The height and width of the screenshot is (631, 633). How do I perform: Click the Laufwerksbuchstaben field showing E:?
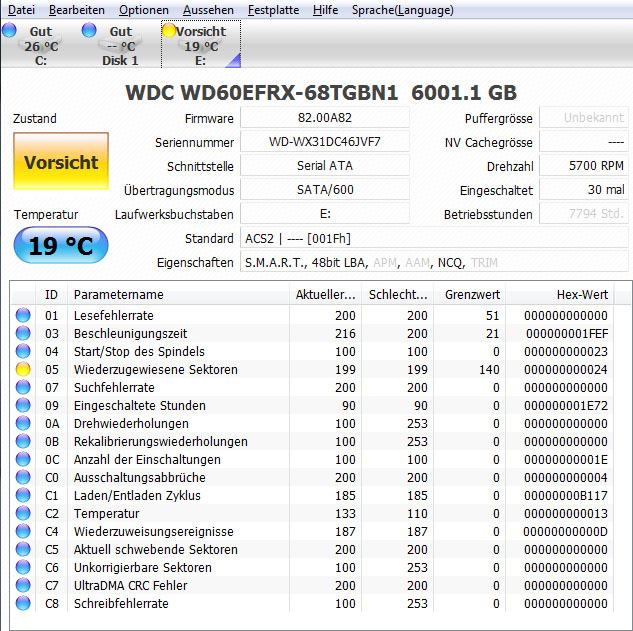point(325,214)
